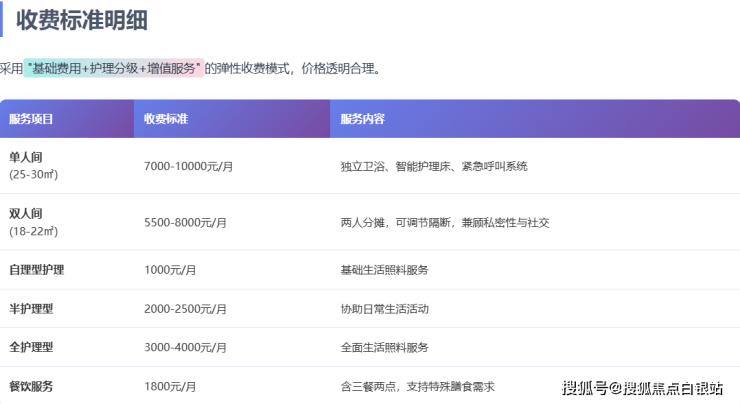Click the 1000元/月 price cell
The width and height of the screenshot is (740, 404).
170,270
